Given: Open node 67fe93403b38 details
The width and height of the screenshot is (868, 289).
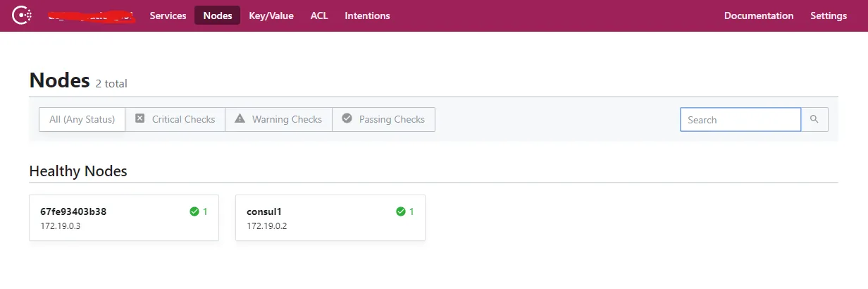Looking at the screenshot, I should point(73,211).
